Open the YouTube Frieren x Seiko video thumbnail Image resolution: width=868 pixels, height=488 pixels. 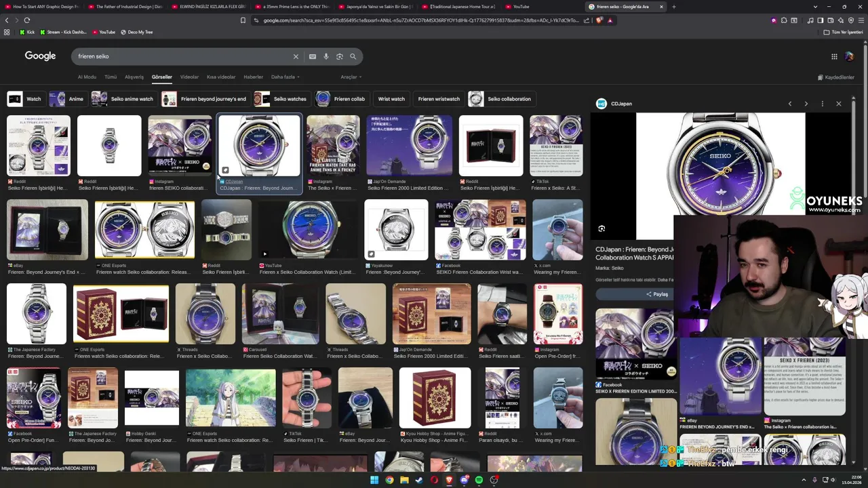click(307, 230)
